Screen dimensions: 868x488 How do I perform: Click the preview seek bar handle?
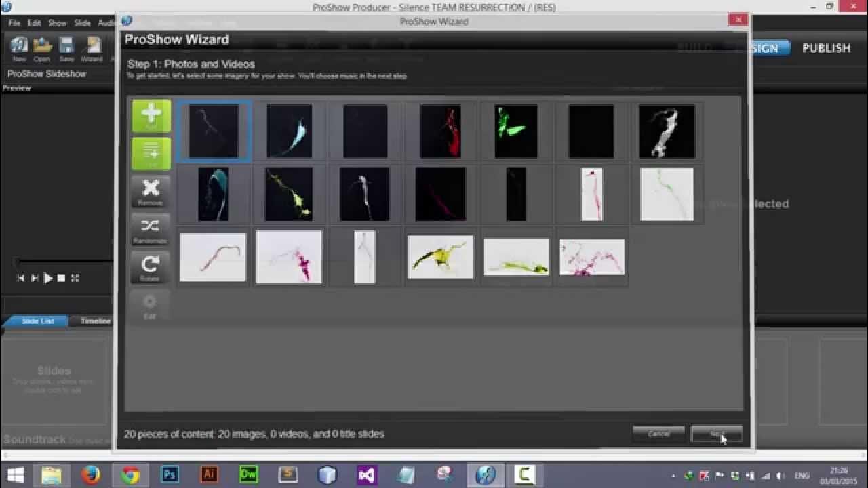[18, 262]
